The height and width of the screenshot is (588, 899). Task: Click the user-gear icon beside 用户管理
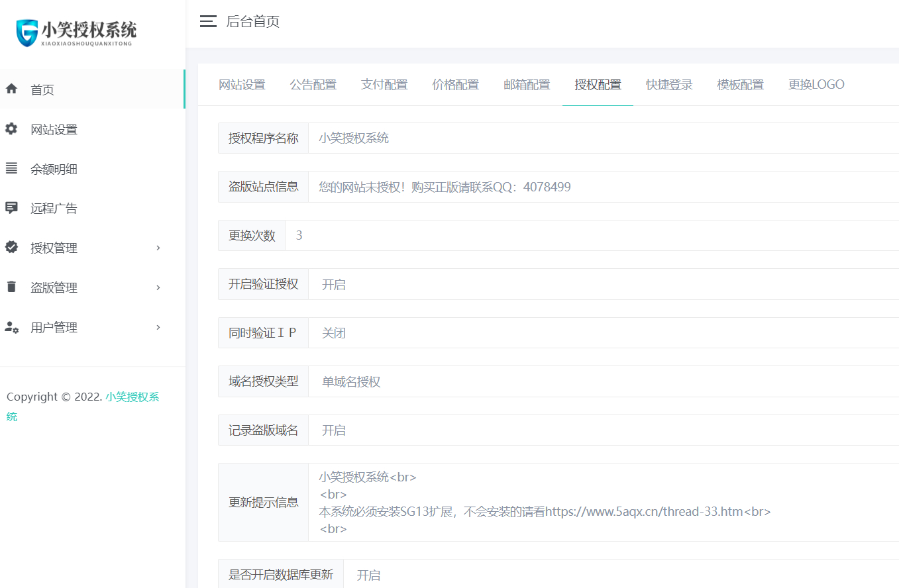[12, 327]
